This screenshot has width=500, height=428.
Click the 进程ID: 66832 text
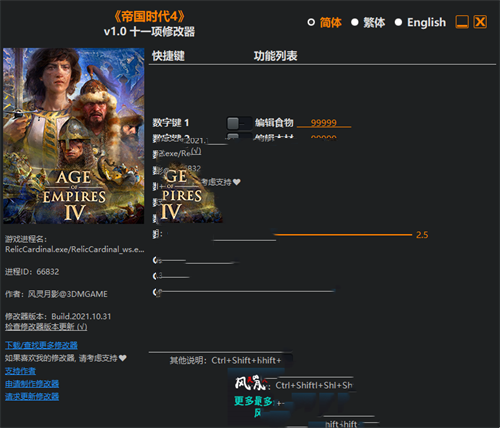32,272
